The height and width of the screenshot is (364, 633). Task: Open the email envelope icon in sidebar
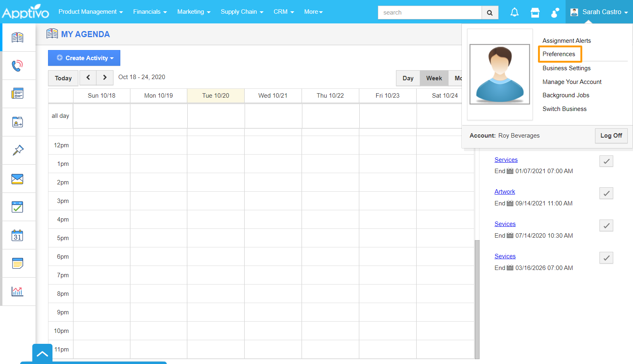[x=17, y=179]
